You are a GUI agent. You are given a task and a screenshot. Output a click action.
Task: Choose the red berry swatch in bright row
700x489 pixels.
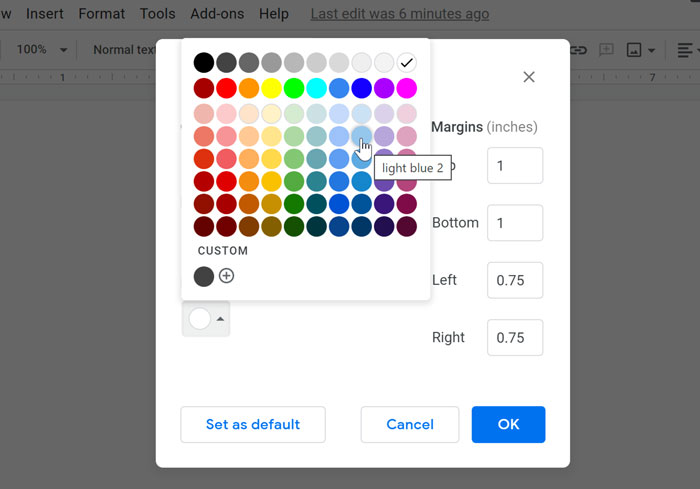[204, 88]
